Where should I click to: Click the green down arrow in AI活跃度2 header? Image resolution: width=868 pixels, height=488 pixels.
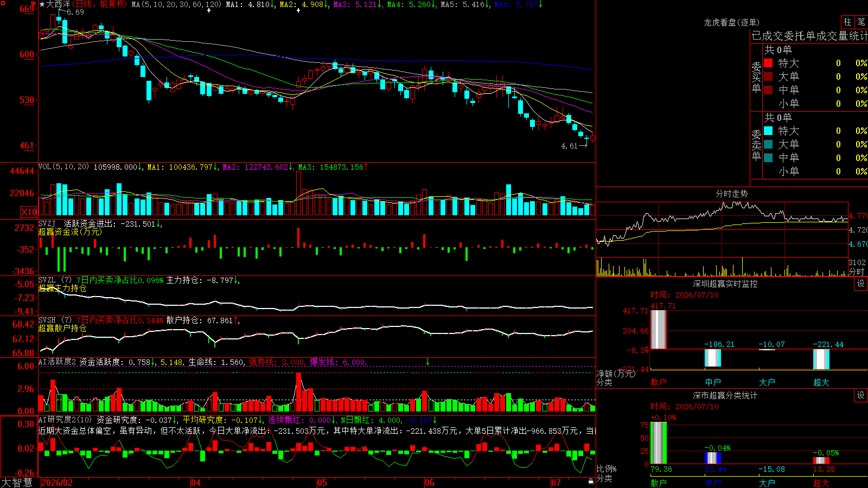click(x=427, y=362)
